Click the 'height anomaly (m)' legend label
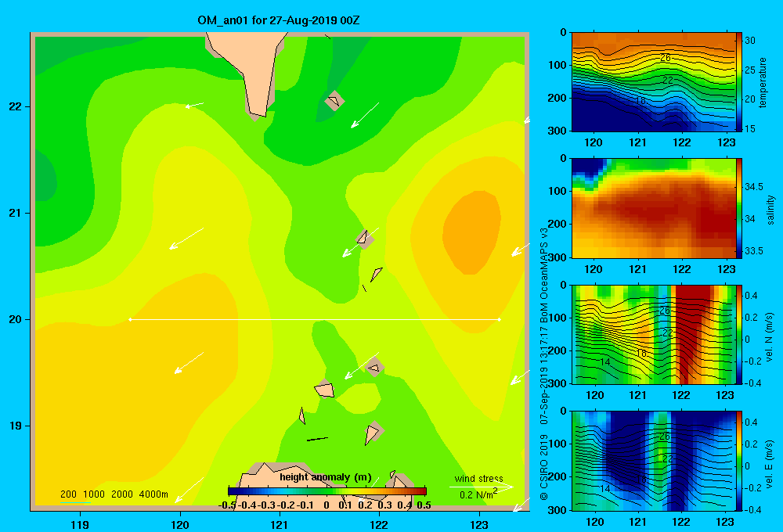Image resolution: width=783 pixels, height=532 pixels. [326, 477]
